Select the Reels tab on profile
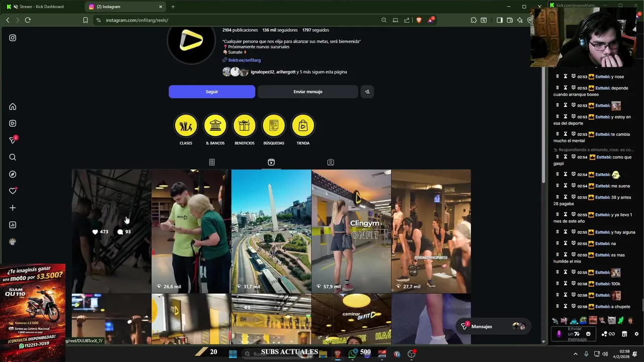 [271, 162]
